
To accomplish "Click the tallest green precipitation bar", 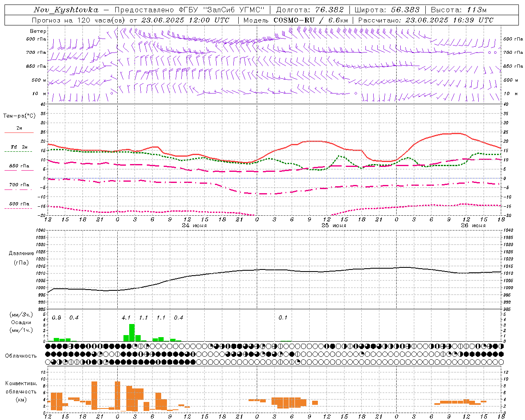I will pos(132,333).
